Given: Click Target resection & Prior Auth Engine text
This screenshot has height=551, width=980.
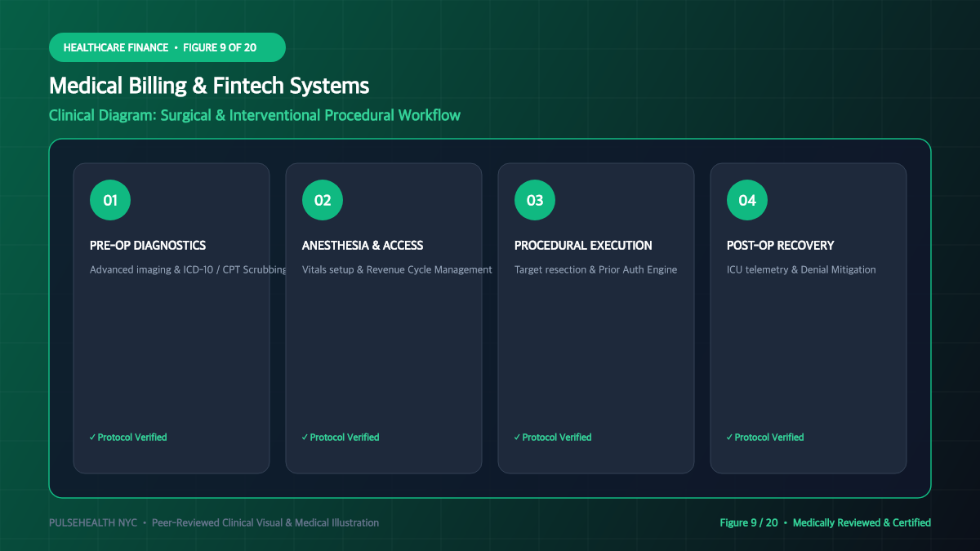Looking at the screenshot, I should tap(596, 269).
